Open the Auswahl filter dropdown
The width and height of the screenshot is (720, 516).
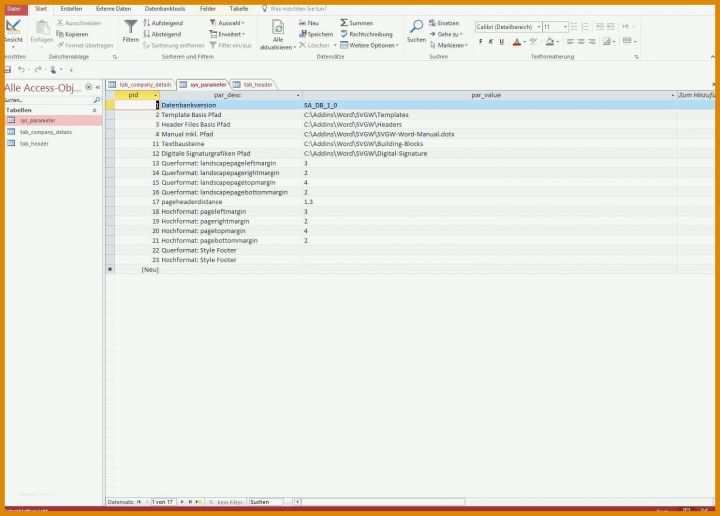click(x=227, y=23)
